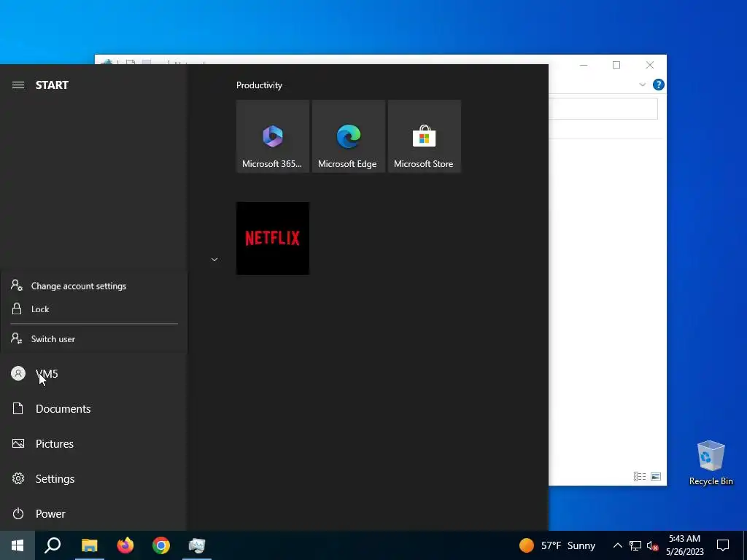Viewport: 747px width, 560px height.
Task: Close the background window
Action: click(x=650, y=65)
